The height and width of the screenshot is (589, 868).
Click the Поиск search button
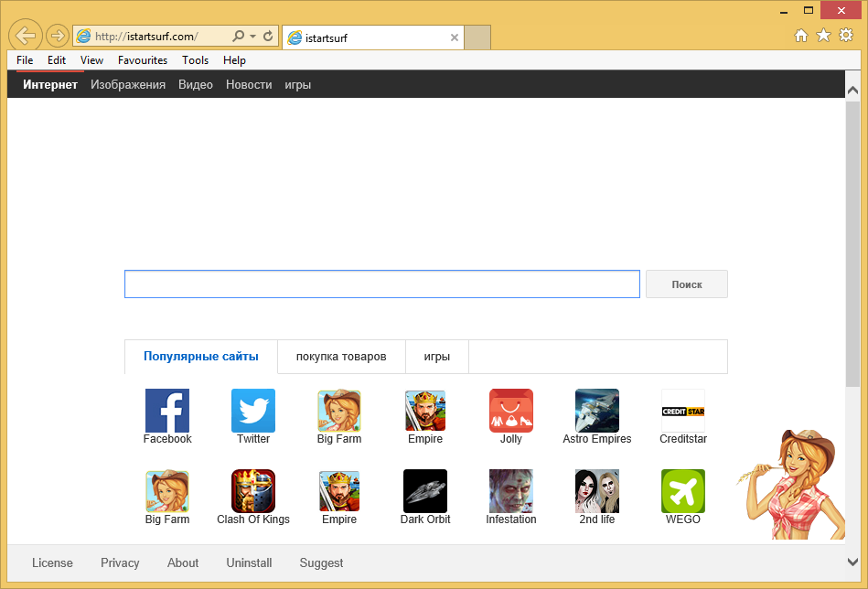coord(686,284)
